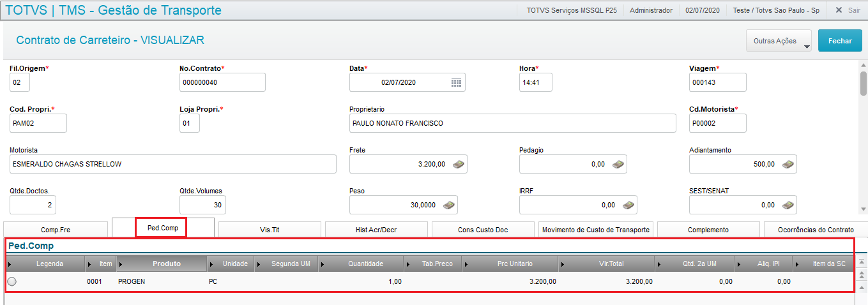Click the Fechar button
Viewport: 868px width, 305px height.
(x=840, y=41)
